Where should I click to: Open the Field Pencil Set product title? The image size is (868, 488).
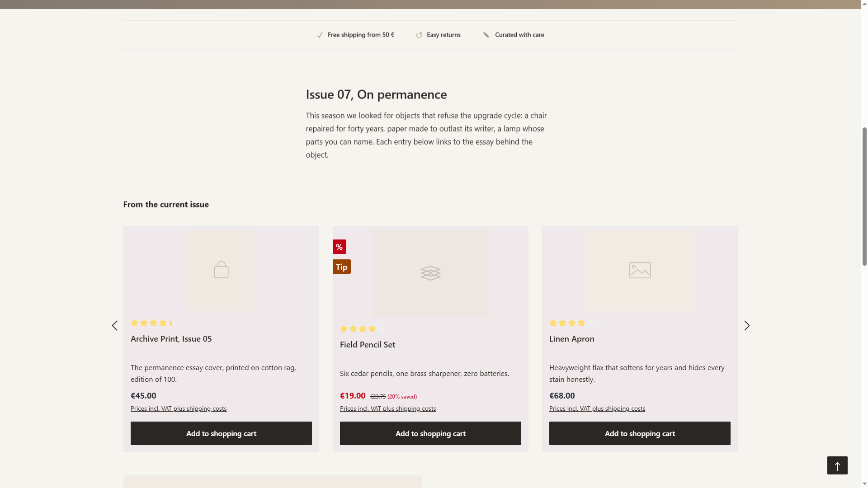(368, 344)
